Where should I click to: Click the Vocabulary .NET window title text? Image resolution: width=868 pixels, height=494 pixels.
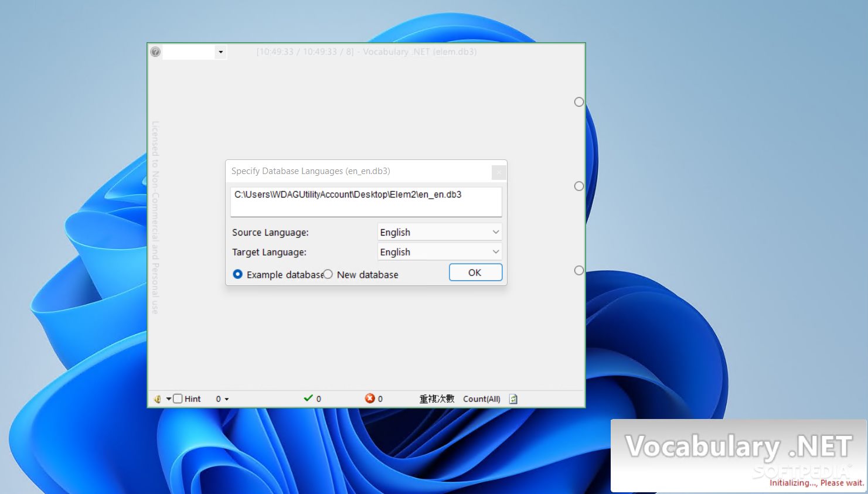[366, 52]
